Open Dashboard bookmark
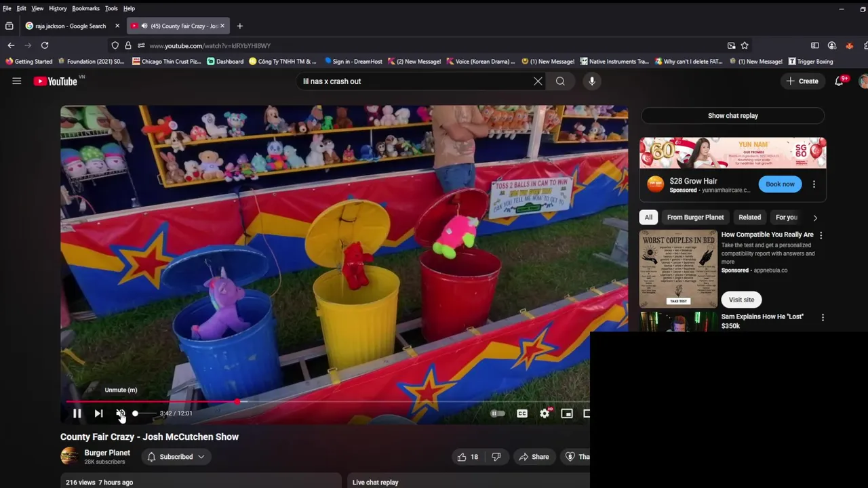The image size is (868, 488). point(225,62)
